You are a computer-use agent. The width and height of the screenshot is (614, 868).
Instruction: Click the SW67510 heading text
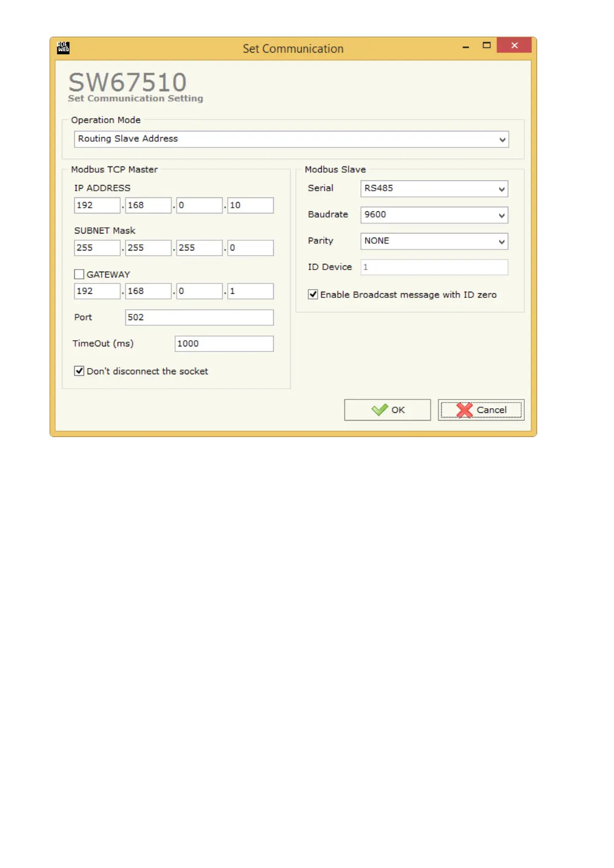pos(127,82)
